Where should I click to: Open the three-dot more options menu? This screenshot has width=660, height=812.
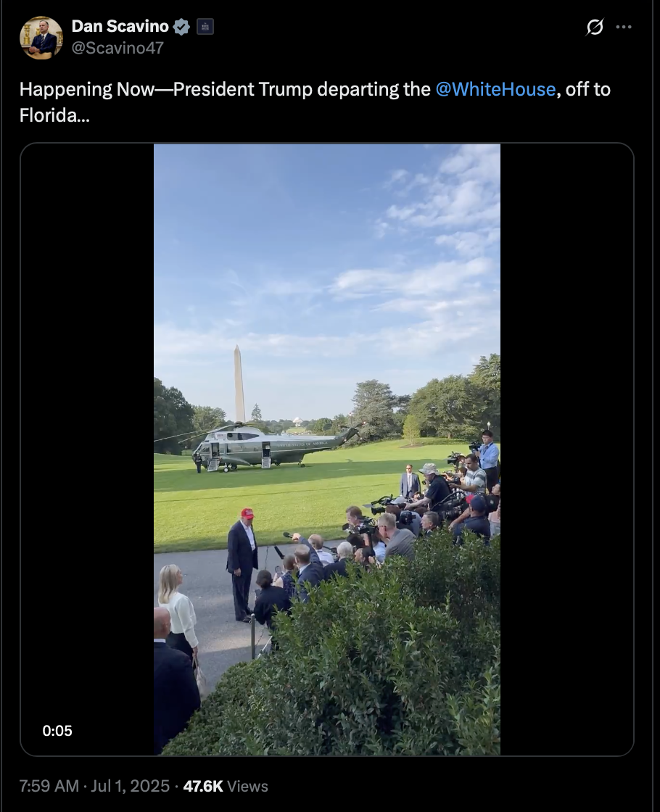click(x=624, y=27)
